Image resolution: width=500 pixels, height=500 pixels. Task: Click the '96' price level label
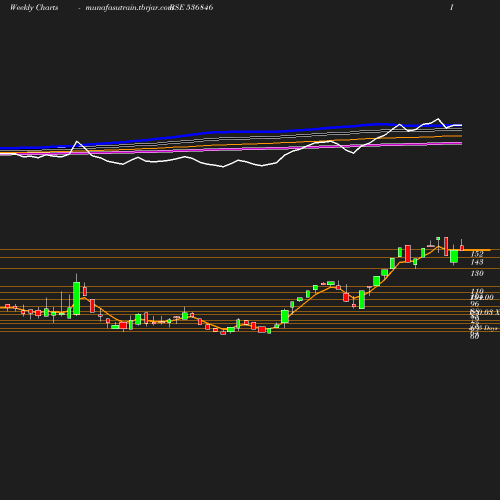[x=475, y=304]
